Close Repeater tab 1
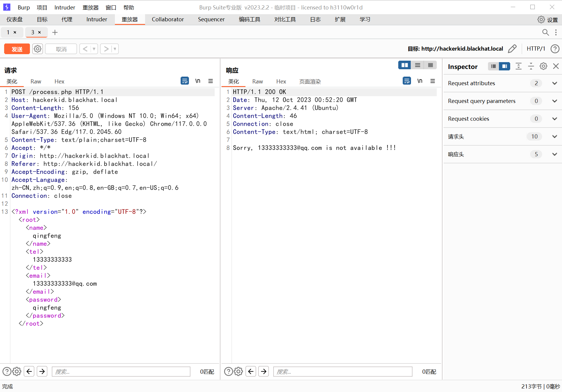 15,32
